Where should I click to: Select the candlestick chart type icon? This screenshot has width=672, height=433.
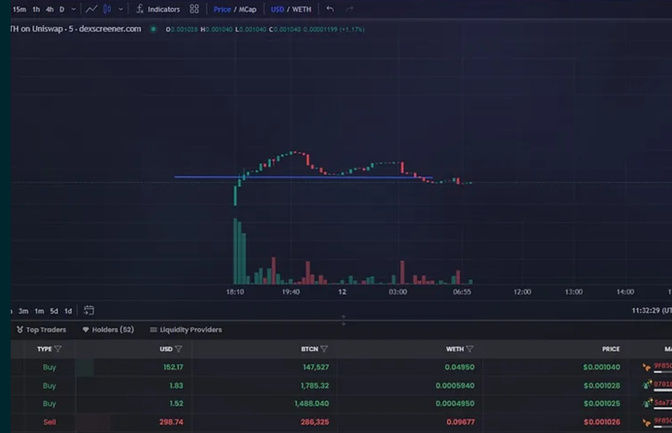click(108, 9)
